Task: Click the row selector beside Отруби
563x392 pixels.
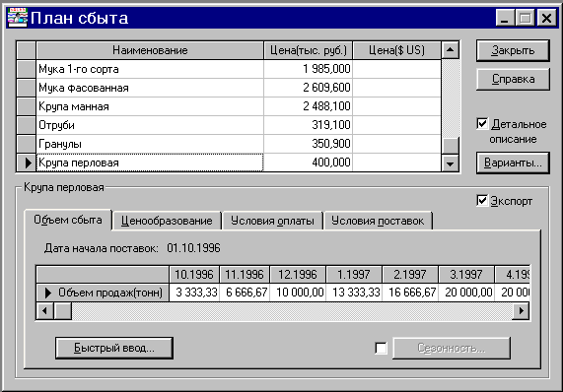Action: coord(27,125)
